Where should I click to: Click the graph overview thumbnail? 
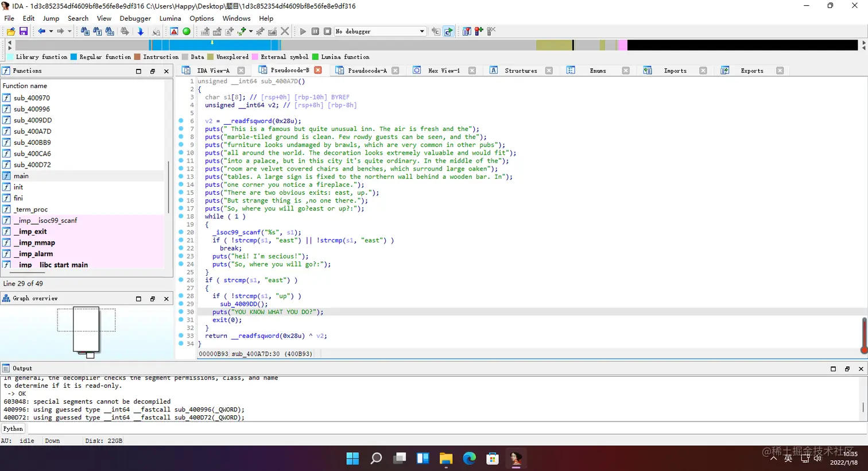[86, 329]
